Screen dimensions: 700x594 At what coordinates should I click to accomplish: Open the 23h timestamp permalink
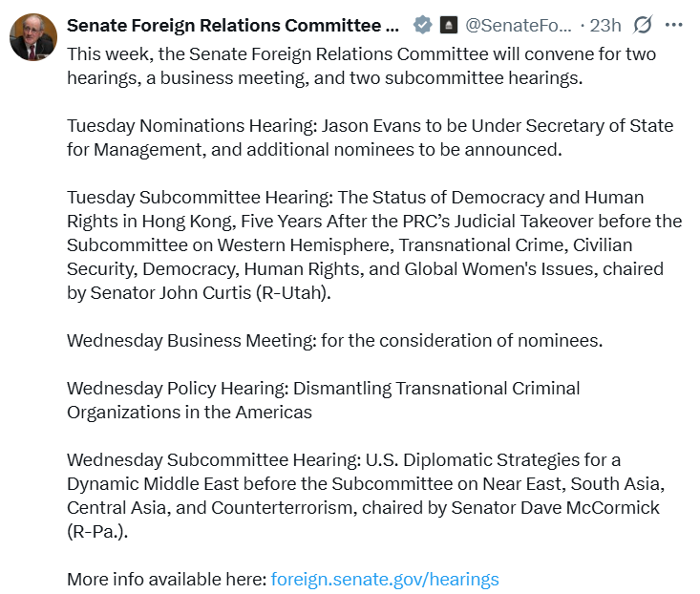pos(605,26)
